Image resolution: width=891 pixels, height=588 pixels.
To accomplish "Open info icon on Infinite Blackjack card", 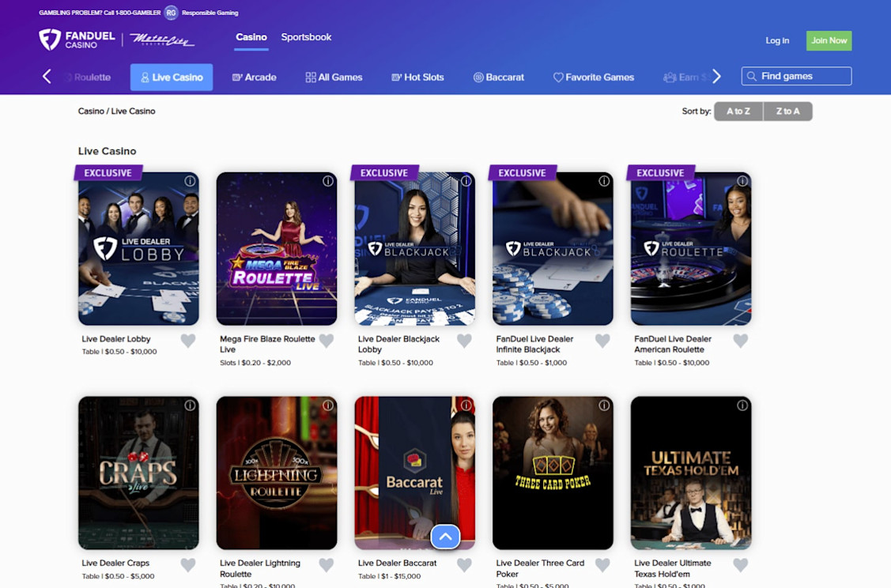I will tap(604, 181).
